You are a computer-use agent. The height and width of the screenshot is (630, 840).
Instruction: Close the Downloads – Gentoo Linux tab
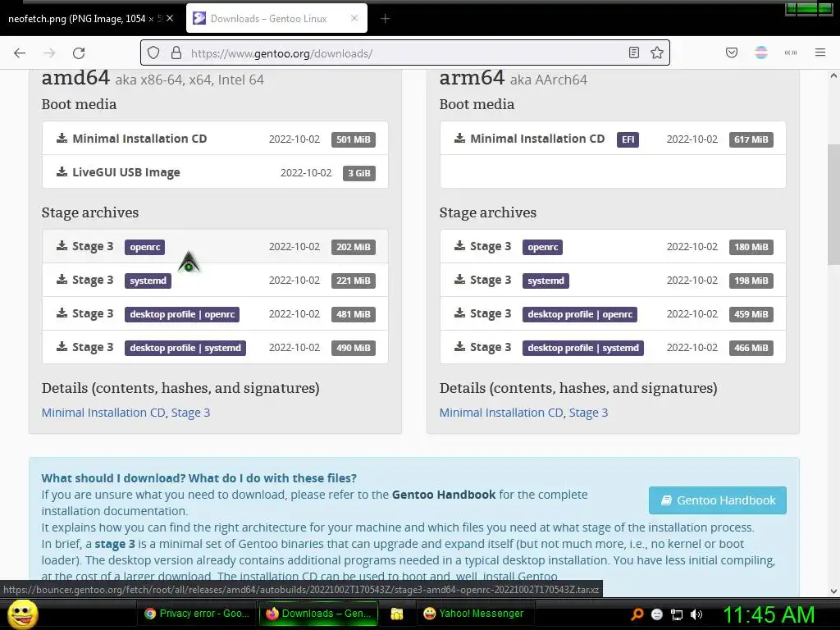tap(354, 18)
